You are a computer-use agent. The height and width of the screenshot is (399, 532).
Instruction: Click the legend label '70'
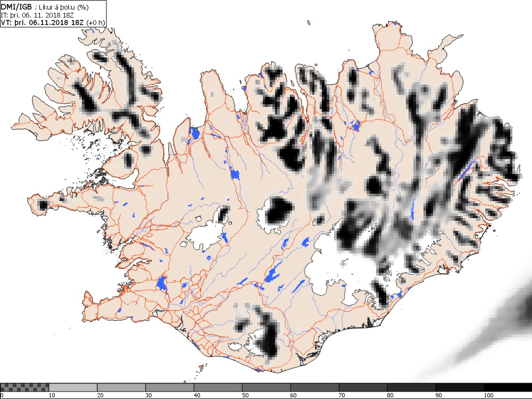pyautogui.click(x=342, y=395)
